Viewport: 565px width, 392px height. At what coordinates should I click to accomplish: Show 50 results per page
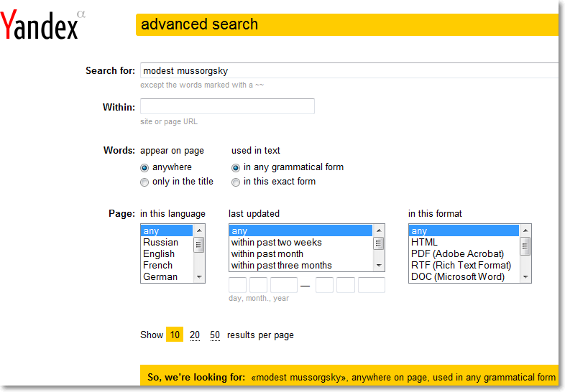point(215,335)
